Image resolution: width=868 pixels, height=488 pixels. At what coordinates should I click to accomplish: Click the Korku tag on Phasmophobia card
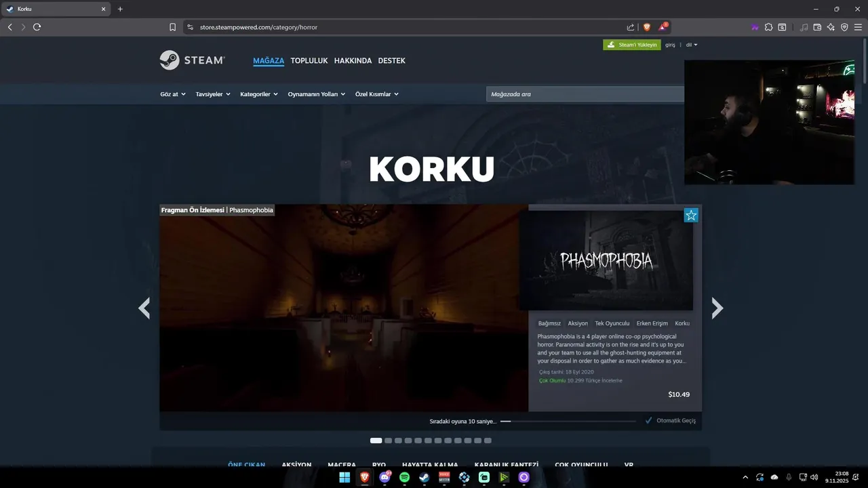pyautogui.click(x=682, y=323)
